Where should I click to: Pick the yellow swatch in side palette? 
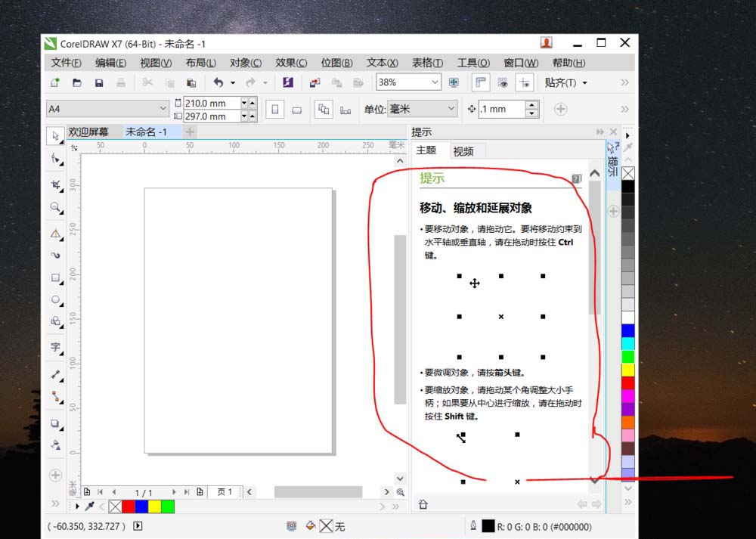627,370
